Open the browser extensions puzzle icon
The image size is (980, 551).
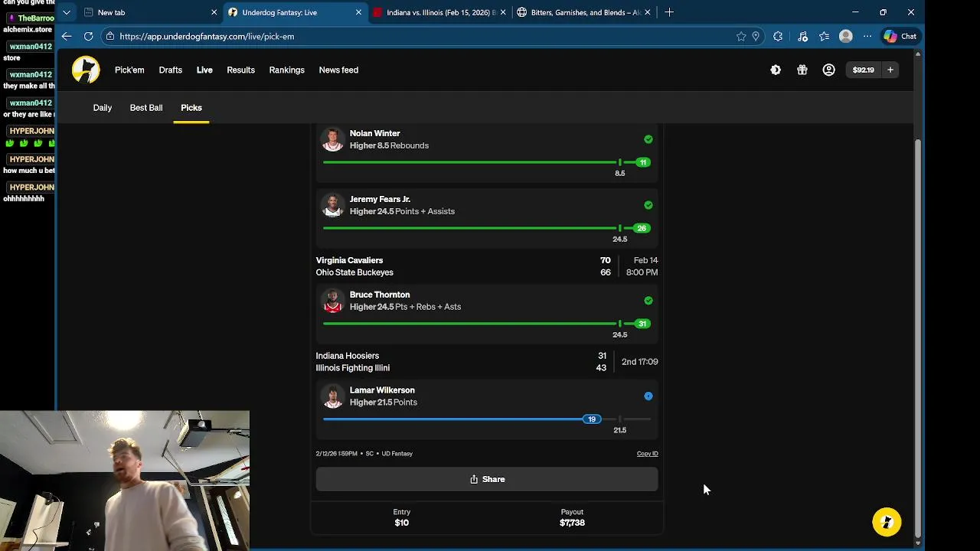pyautogui.click(x=778, y=36)
